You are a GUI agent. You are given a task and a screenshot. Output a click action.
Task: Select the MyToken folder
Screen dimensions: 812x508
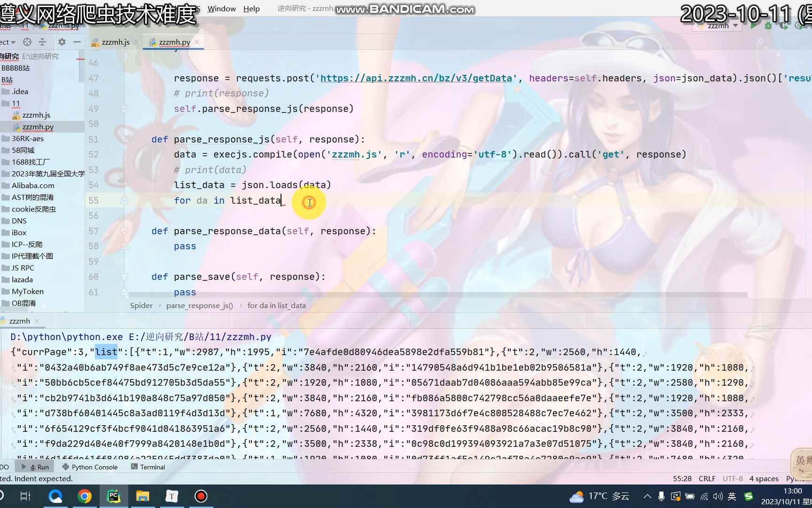27,291
